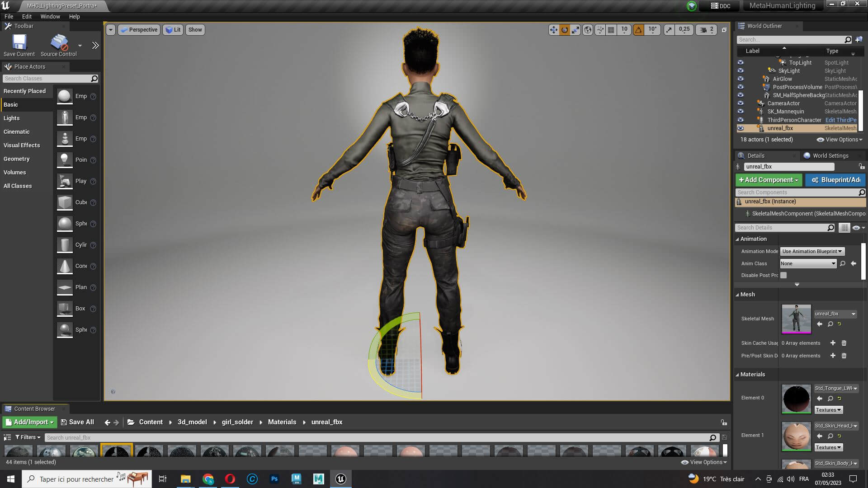Image resolution: width=868 pixels, height=488 pixels.
Task: Click the Add Component button
Action: (x=768, y=180)
